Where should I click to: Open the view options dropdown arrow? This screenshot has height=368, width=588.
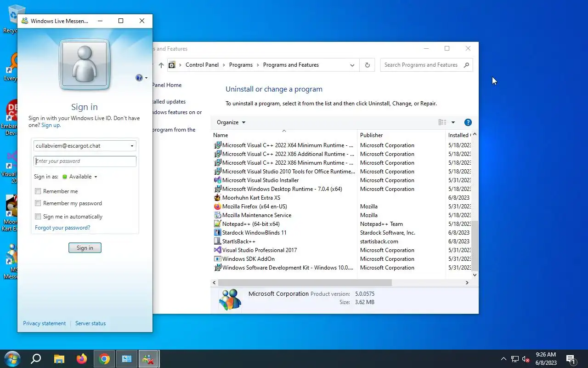pos(453,122)
